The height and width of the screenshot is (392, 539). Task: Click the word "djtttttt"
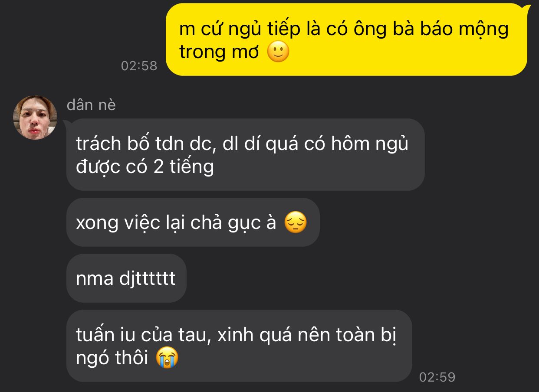147,279
